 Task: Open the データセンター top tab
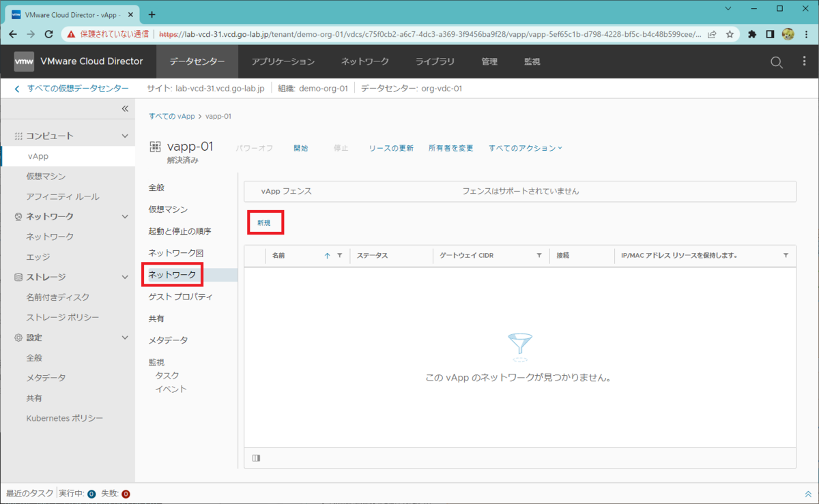tap(197, 61)
